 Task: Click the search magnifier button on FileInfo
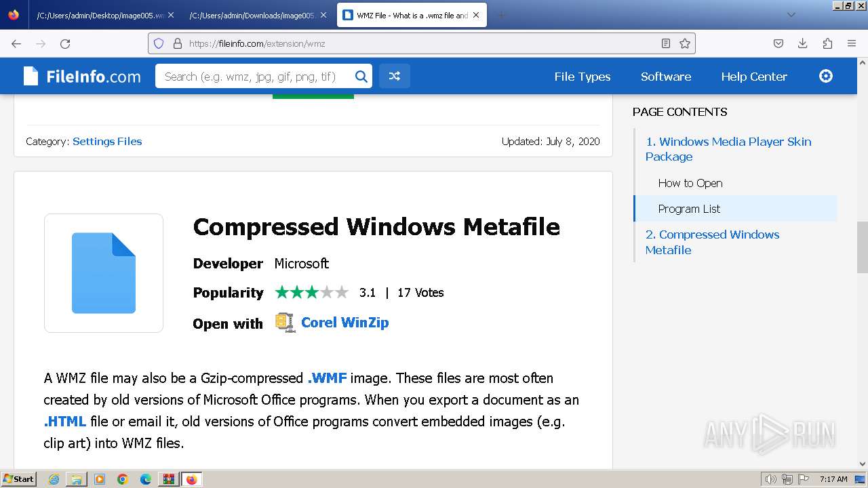(x=361, y=77)
